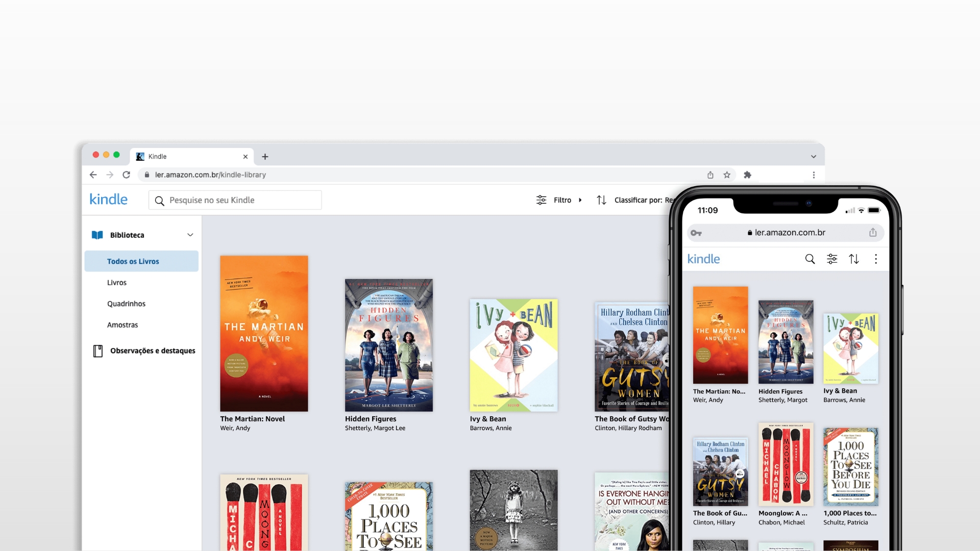Click the browser extensions puzzle icon
This screenshot has height=551, width=980.
tap(747, 174)
